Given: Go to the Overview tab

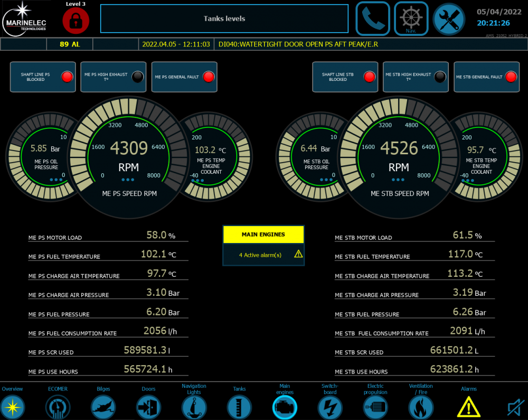Looking at the screenshot, I should point(12,407).
